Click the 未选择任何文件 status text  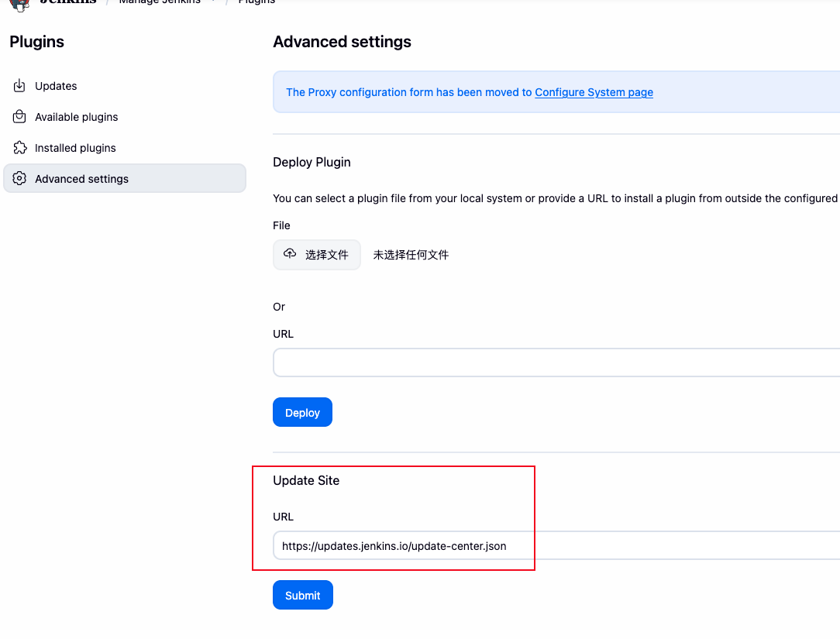[x=411, y=255]
